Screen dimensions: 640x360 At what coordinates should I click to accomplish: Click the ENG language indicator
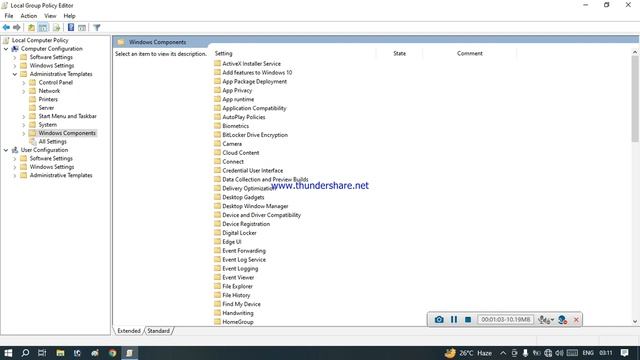[x=588, y=353]
